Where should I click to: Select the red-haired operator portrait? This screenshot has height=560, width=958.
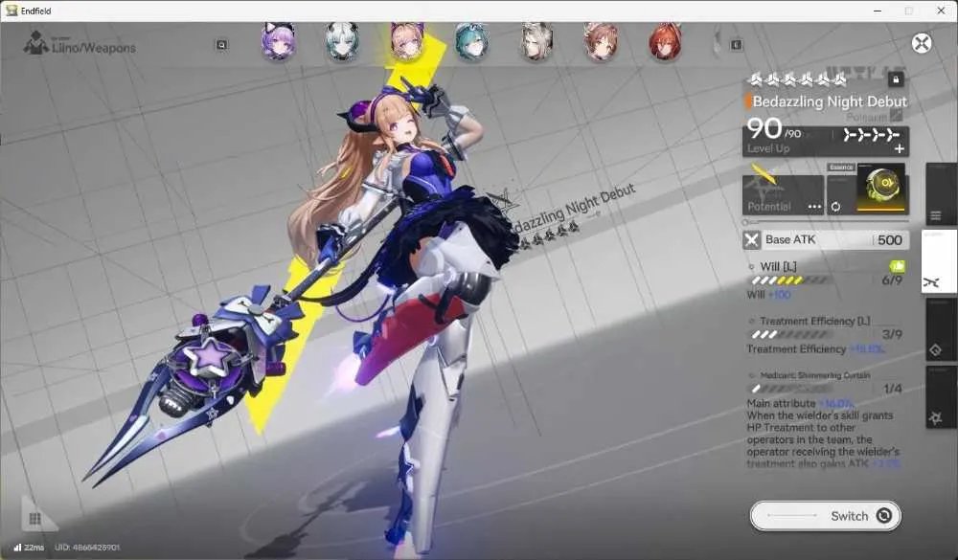[x=665, y=41]
